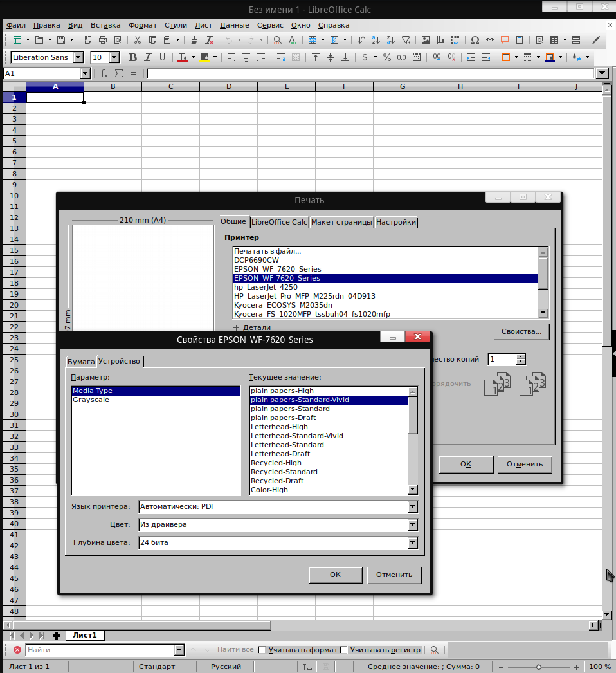616x673 pixels.
Task: Insert Image icon in toolbar
Action: [426, 40]
